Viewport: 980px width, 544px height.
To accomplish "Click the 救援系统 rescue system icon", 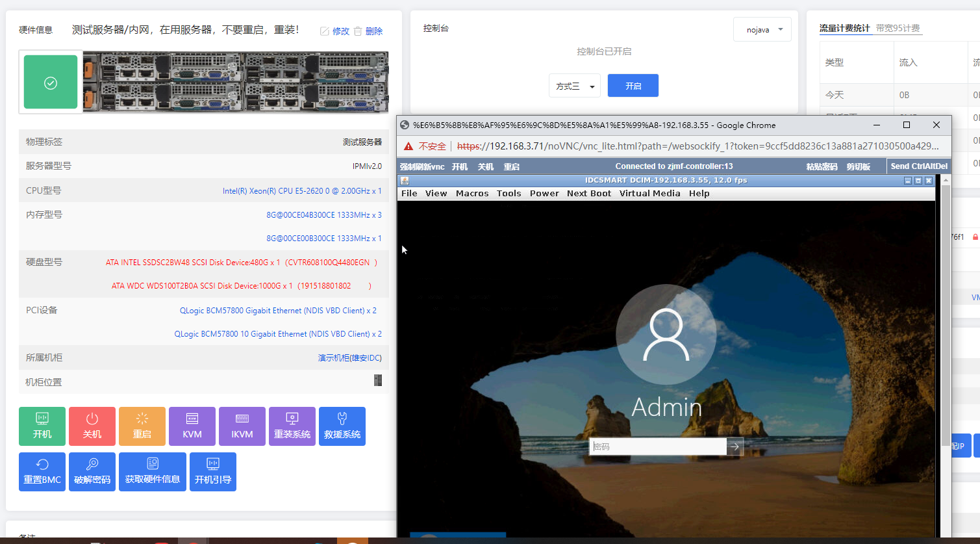I will point(342,426).
